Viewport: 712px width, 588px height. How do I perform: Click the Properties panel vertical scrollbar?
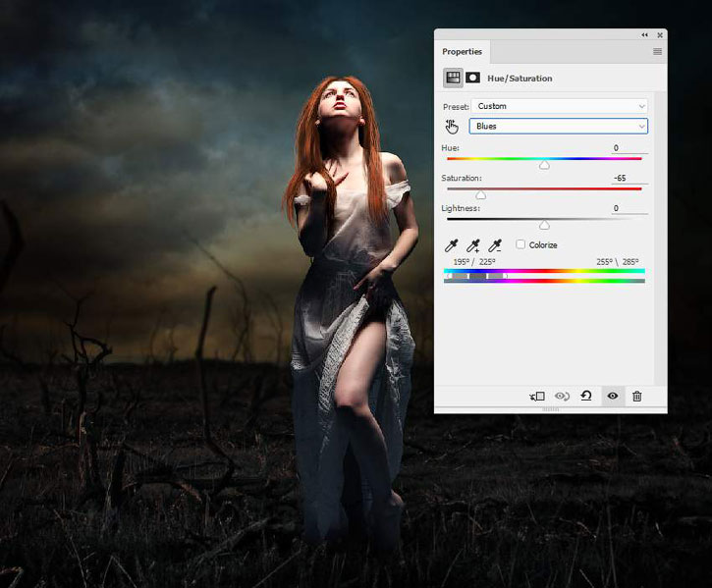[x=661, y=239]
